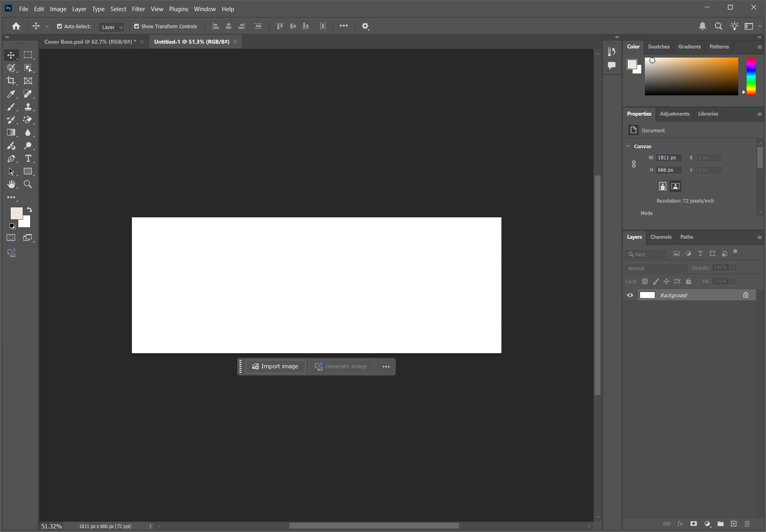This screenshot has height=532, width=766.
Task: Select the Gradient tool
Action: pyautogui.click(x=11, y=132)
